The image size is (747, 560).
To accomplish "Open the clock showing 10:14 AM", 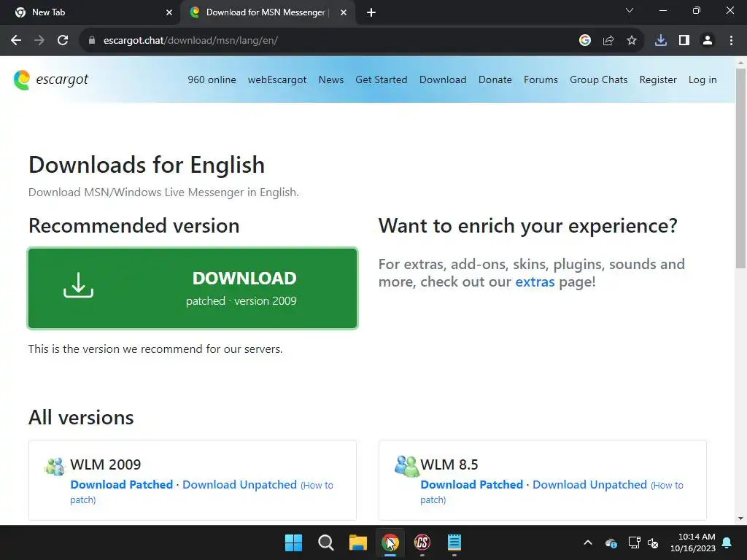I will click(693, 542).
